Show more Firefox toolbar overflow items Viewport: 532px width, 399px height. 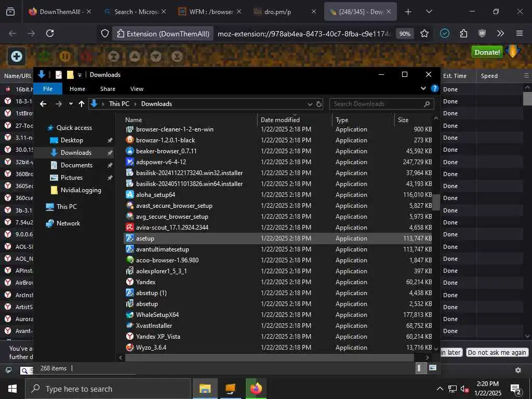coord(500,33)
